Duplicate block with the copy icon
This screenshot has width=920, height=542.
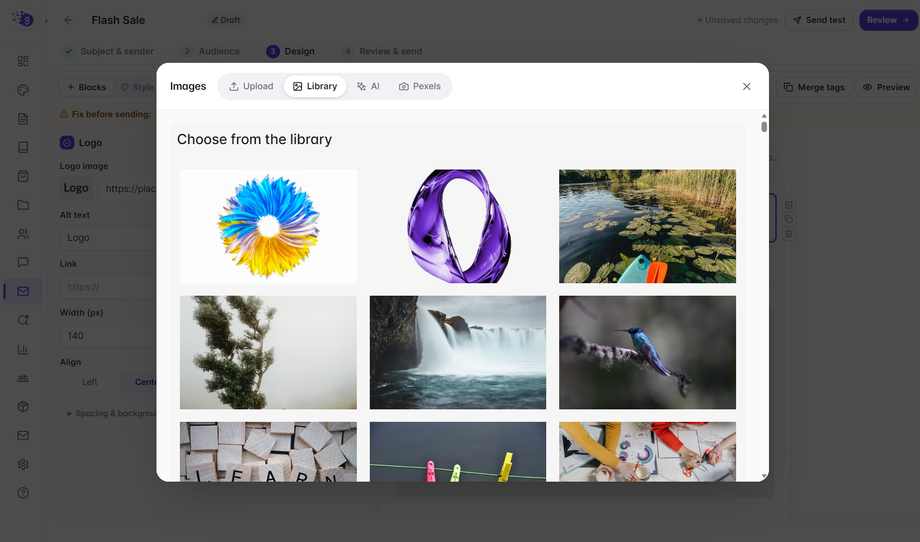click(x=789, y=219)
